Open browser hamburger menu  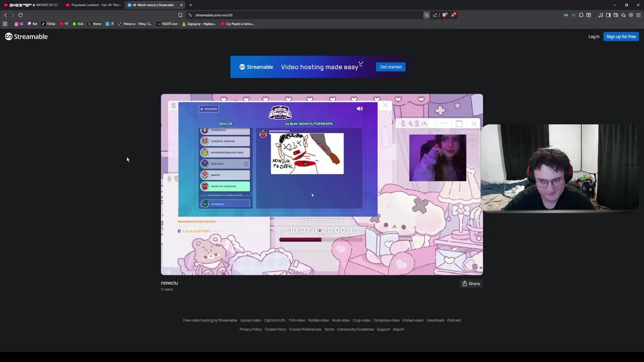[x=638, y=15]
